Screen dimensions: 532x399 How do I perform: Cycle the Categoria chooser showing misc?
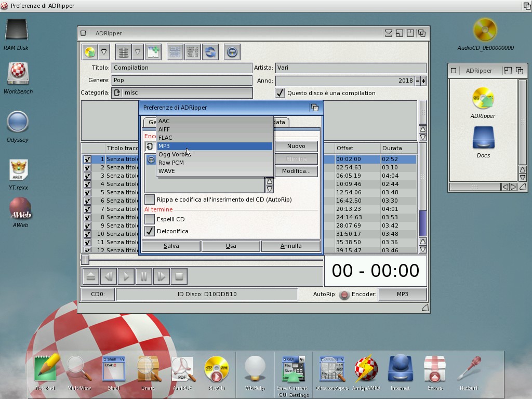point(117,93)
